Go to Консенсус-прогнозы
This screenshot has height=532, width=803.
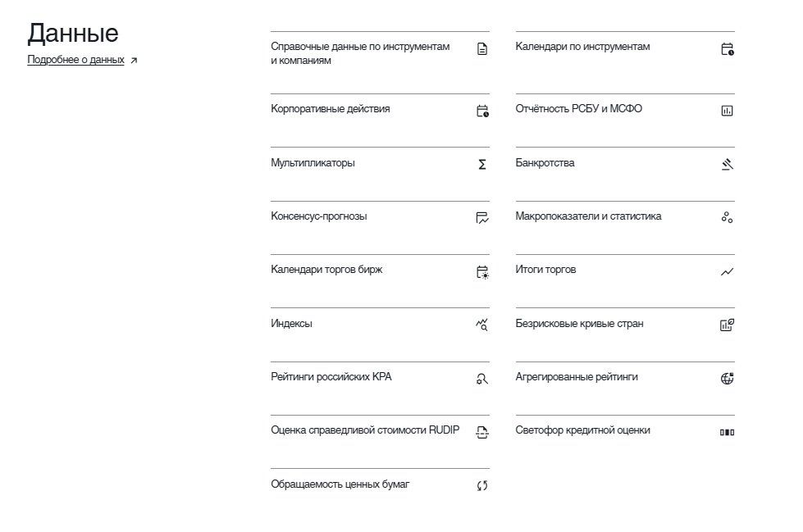click(380, 228)
